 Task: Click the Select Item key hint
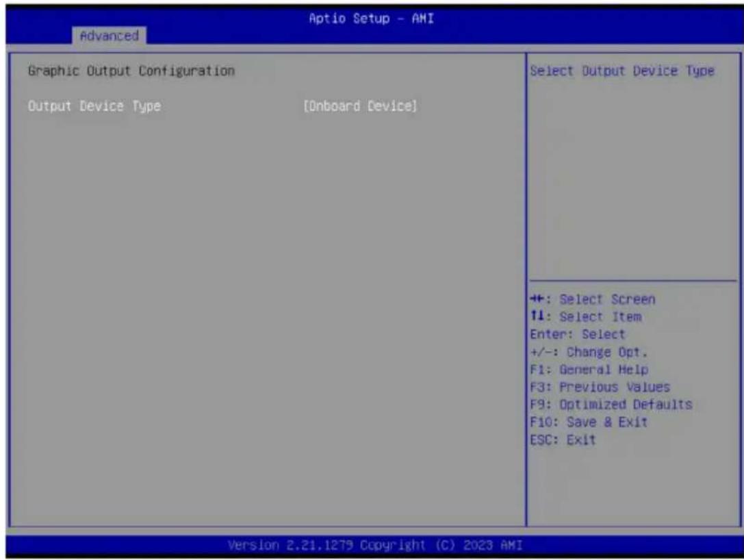pos(586,316)
